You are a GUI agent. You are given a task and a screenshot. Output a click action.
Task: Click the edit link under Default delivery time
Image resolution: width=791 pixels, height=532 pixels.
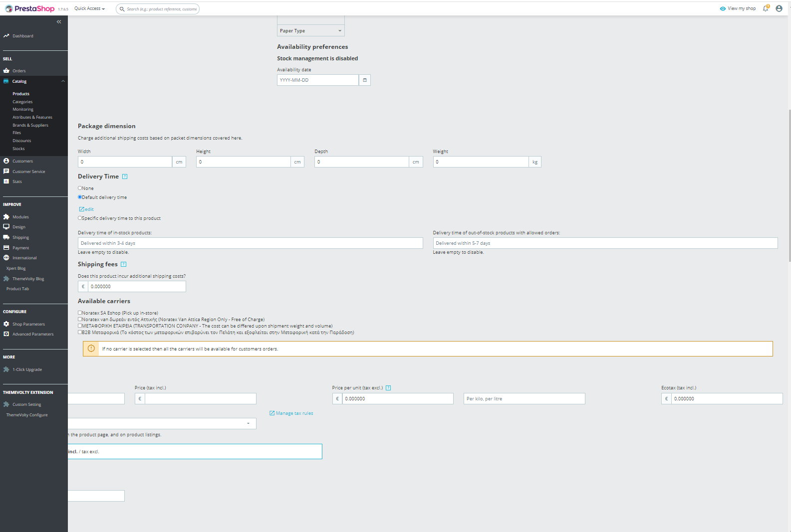pyautogui.click(x=86, y=209)
